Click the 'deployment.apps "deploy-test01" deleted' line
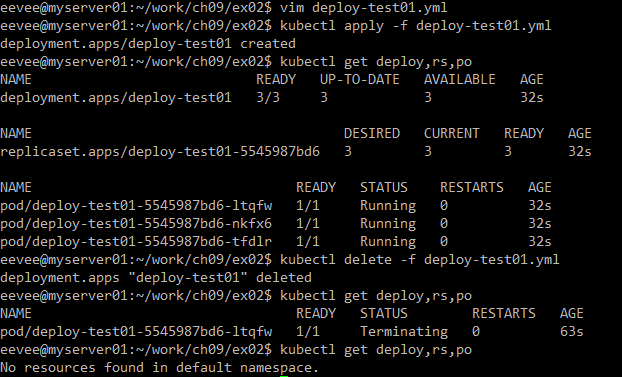622x377 pixels. tap(156, 278)
